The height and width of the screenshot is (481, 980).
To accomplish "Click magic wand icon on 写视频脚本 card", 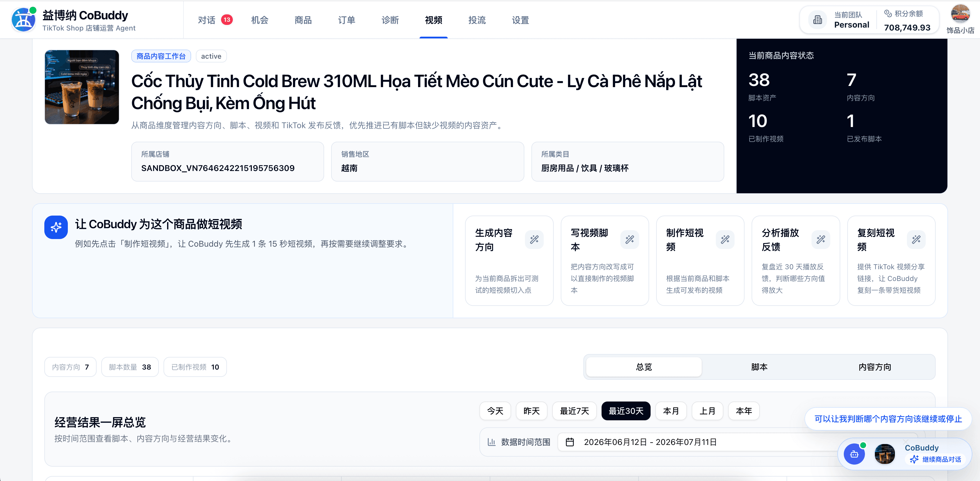I will click(x=630, y=239).
